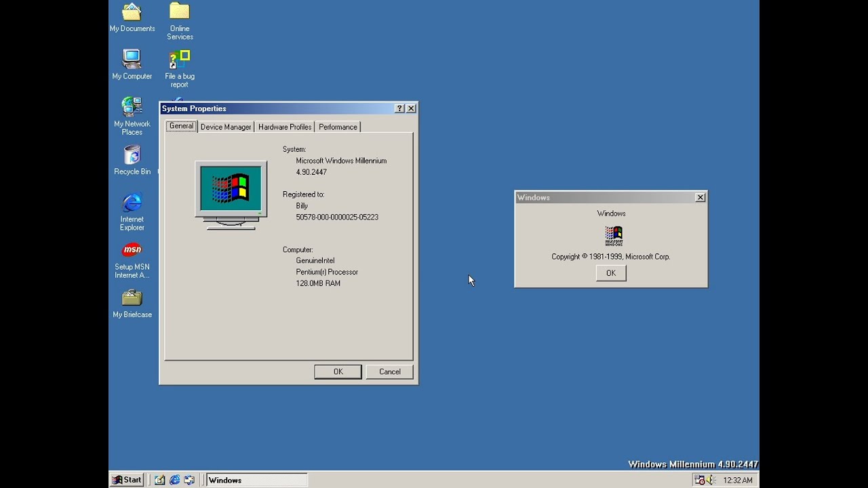Click OK in the Windows about dialog
The height and width of the screenshot is (488, 868).
point(611,273)
